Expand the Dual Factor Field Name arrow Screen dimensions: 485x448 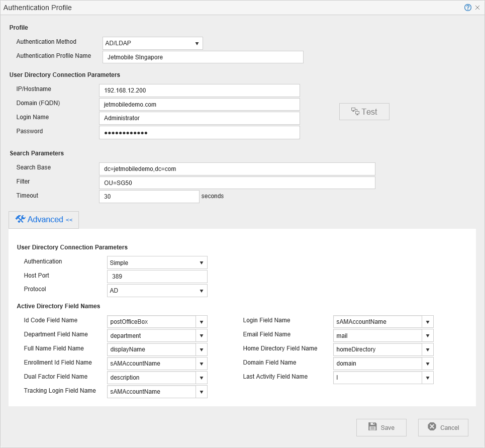[x=201, y=378]
